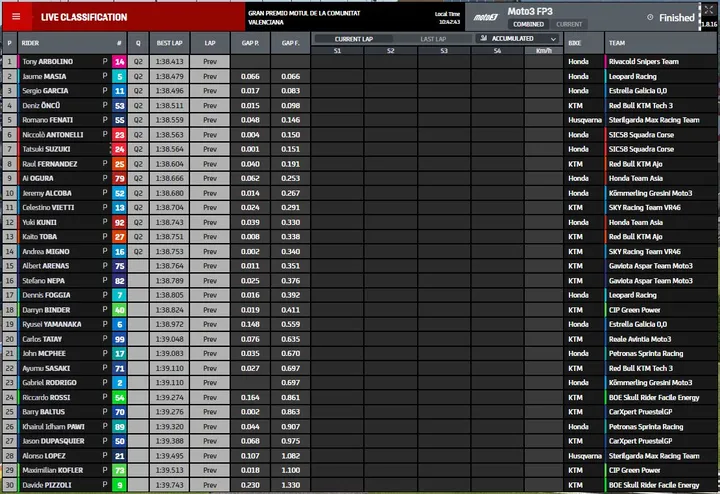Click Tony ARBOLINO's number 14 badge

point(119,62)
